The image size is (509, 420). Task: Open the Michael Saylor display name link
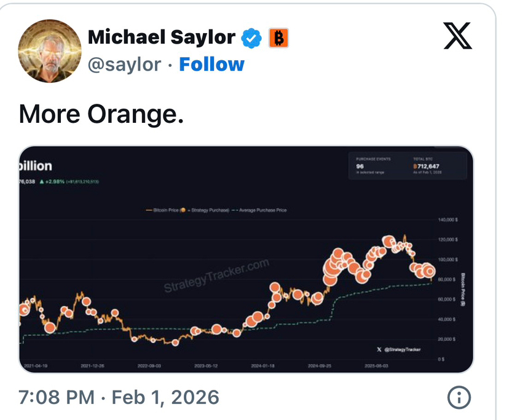161,37
